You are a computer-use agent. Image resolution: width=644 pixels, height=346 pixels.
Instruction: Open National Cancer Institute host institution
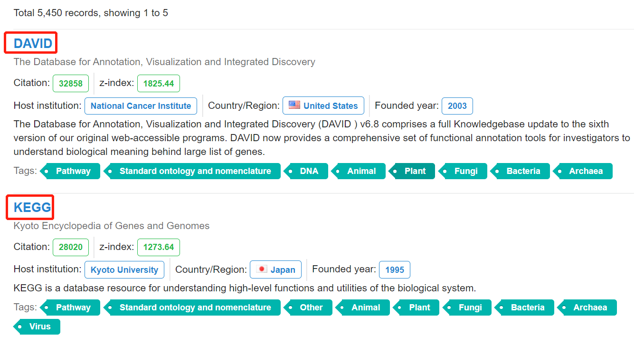tap(141, 106)
